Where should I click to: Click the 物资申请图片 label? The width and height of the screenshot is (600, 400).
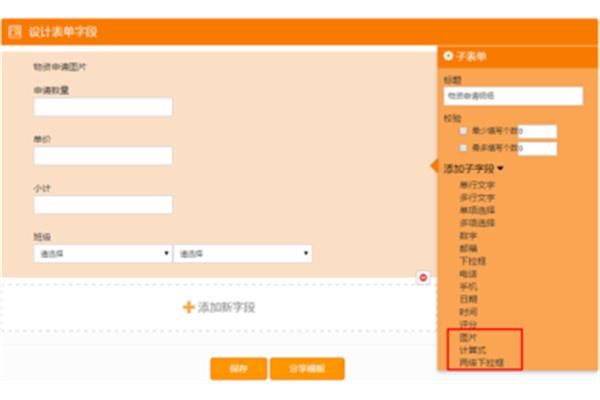coord(60,67)
